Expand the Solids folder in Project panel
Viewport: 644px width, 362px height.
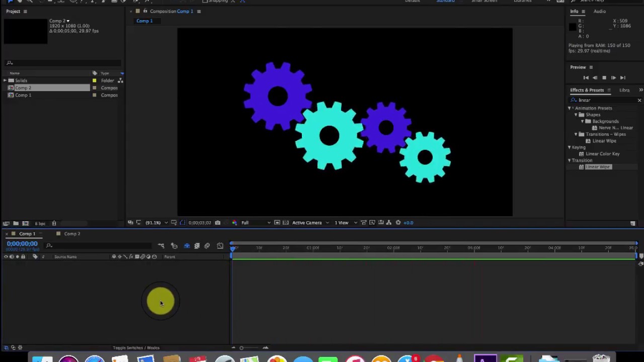click(x=5, y=80)
